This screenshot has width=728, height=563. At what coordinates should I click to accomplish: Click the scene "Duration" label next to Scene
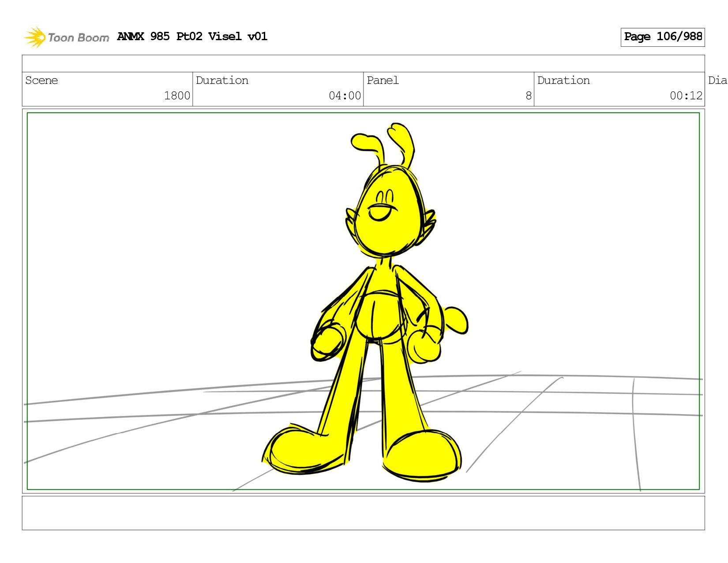[x=222, y=80]
